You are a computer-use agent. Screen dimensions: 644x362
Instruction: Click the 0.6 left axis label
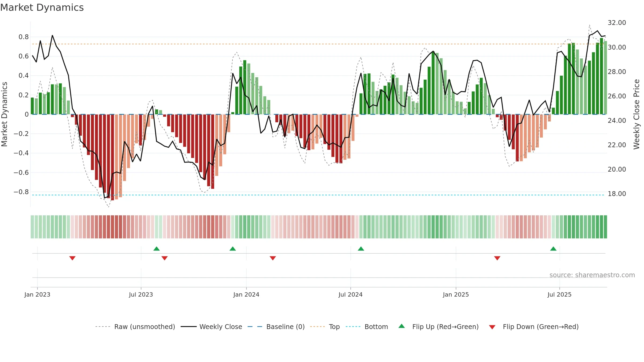(24, 56)
